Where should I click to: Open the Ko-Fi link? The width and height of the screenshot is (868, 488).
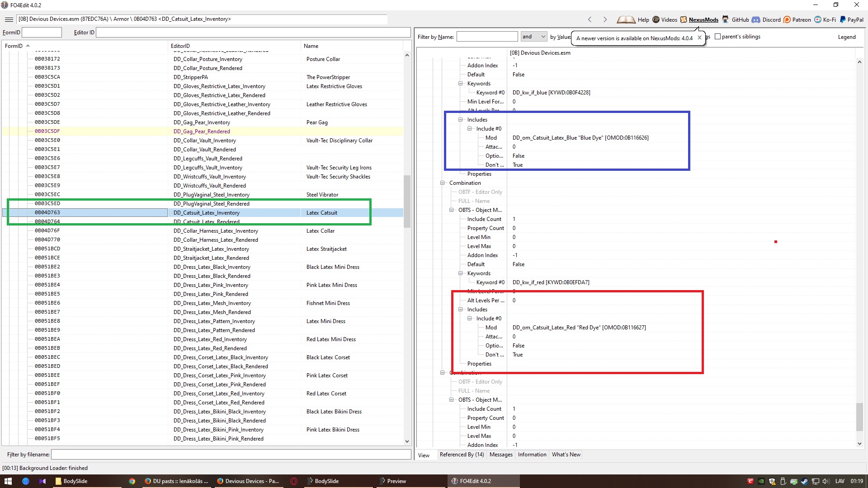pos(825,19)
